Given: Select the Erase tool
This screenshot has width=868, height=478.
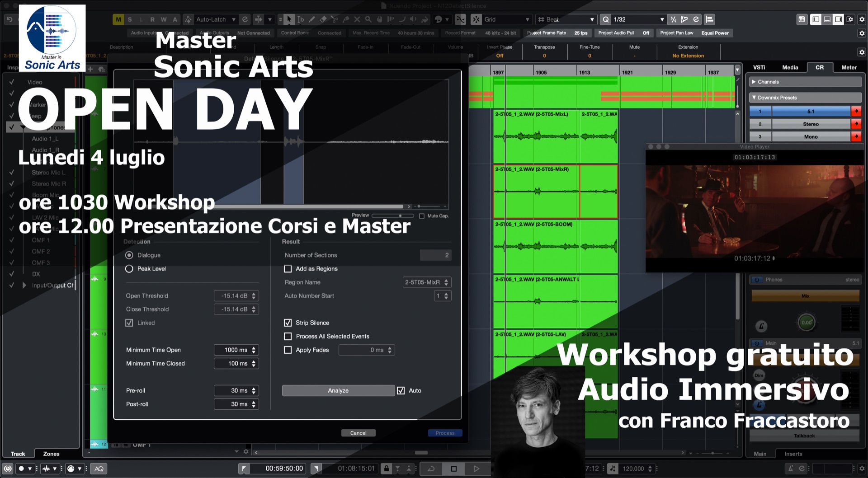Looking at the screenshot, I should click(323, 19).
